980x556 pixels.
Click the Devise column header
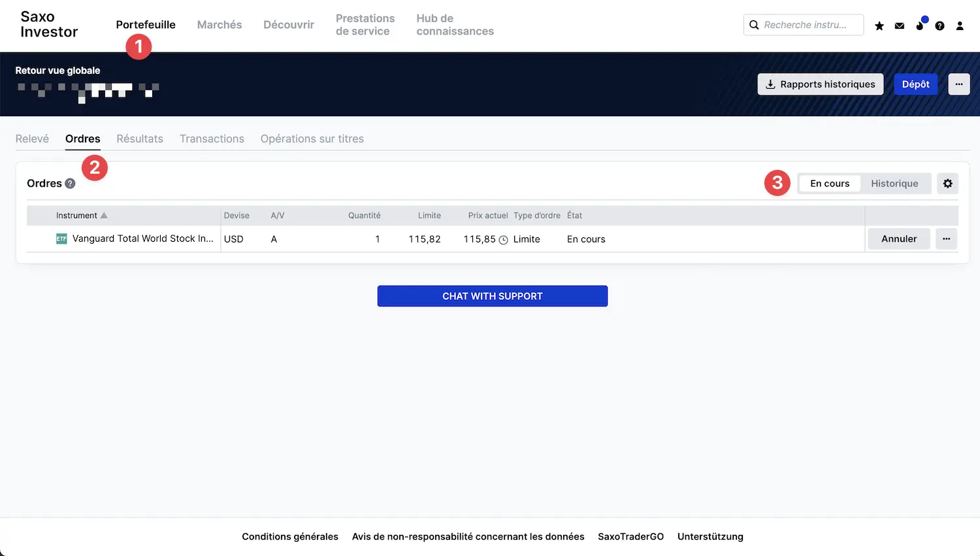[237, 216]
